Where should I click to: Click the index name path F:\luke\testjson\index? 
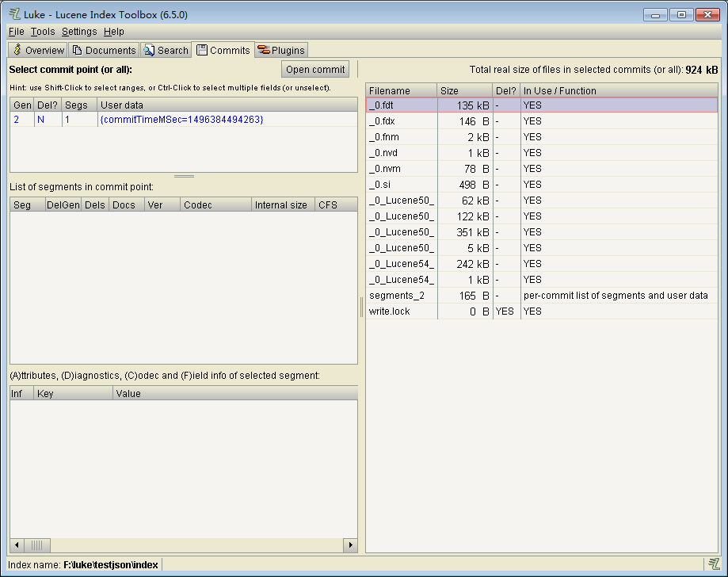pos(110,565)
